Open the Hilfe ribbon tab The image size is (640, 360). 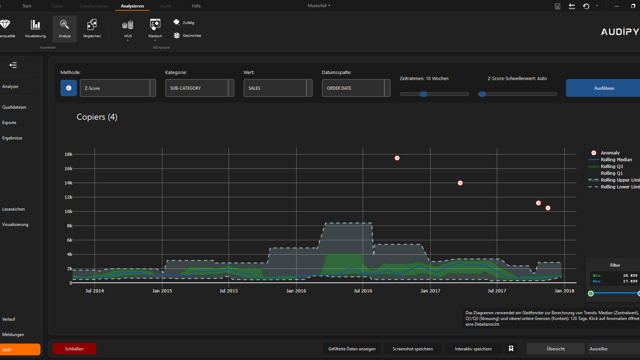pos(196,6)
